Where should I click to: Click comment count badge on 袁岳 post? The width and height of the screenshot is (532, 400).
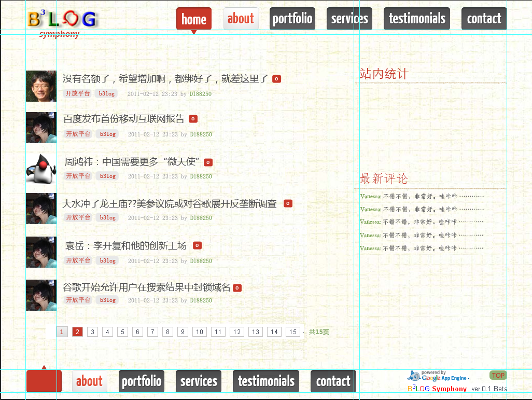[197, 245]
